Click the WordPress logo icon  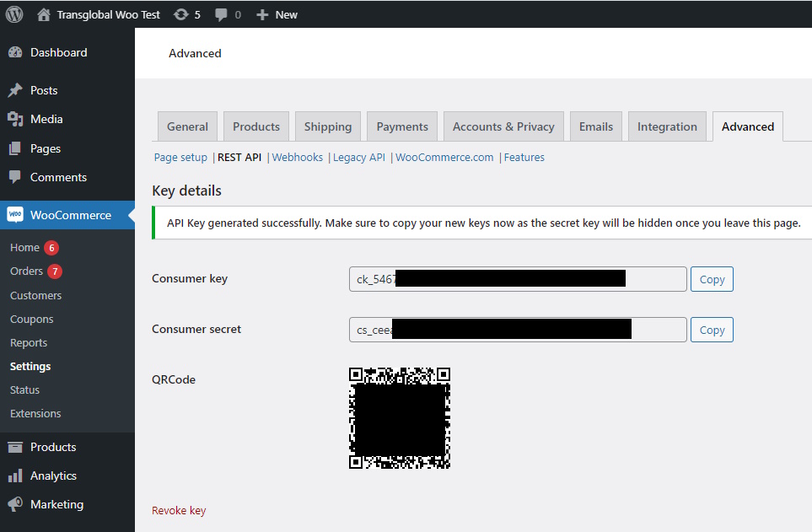pyautogui.click(x=14, y=14)
